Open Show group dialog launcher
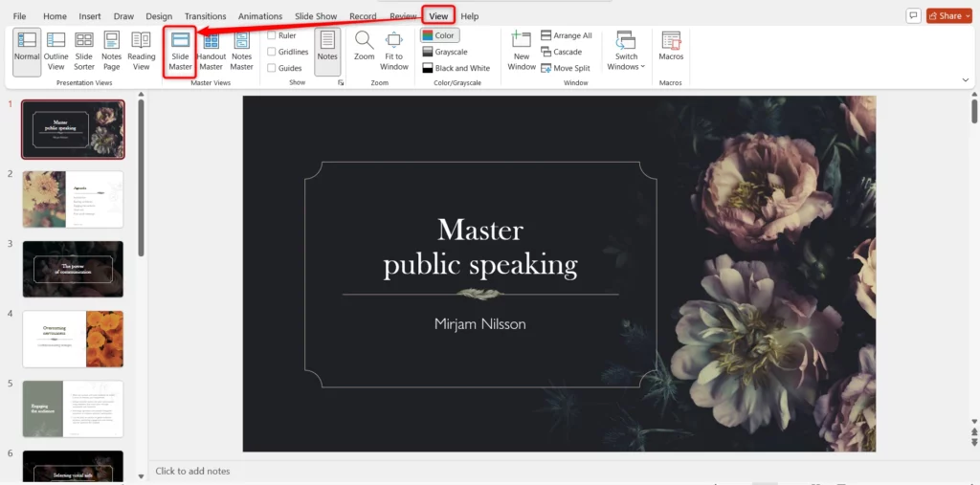Viewport: 980px width, 485px height. (x=340, y=83)
